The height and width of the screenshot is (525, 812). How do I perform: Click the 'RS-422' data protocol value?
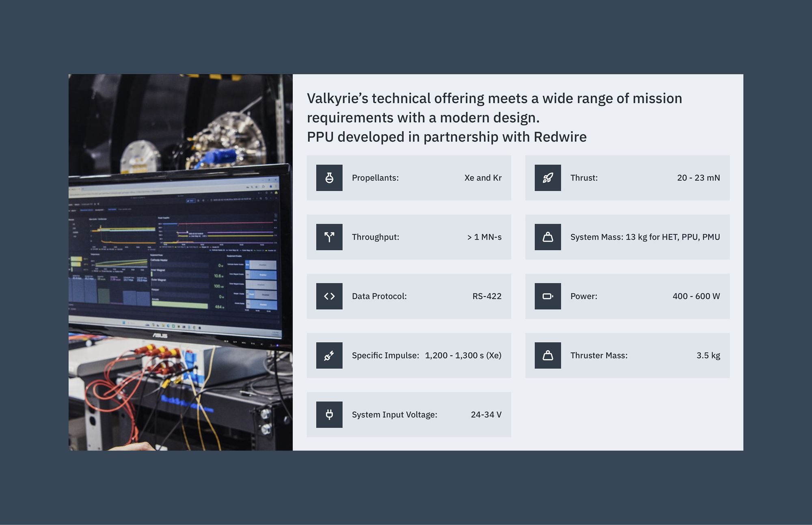(x=487, y=296)
